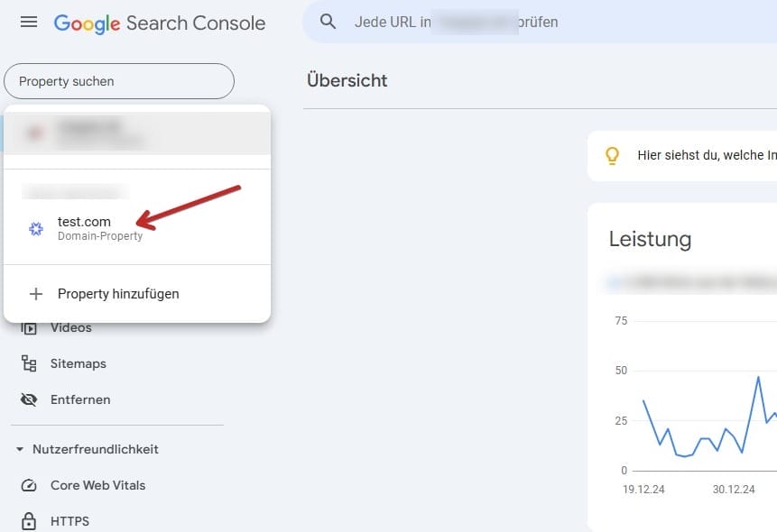Click the 'Hier siehst du' tip text

[x=706, y=155]
